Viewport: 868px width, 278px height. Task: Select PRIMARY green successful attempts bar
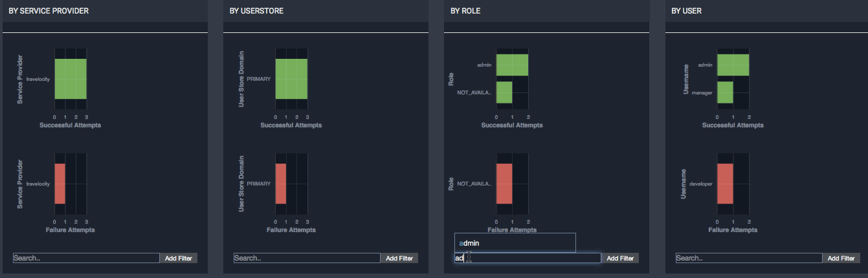click(x=291, y=79)
